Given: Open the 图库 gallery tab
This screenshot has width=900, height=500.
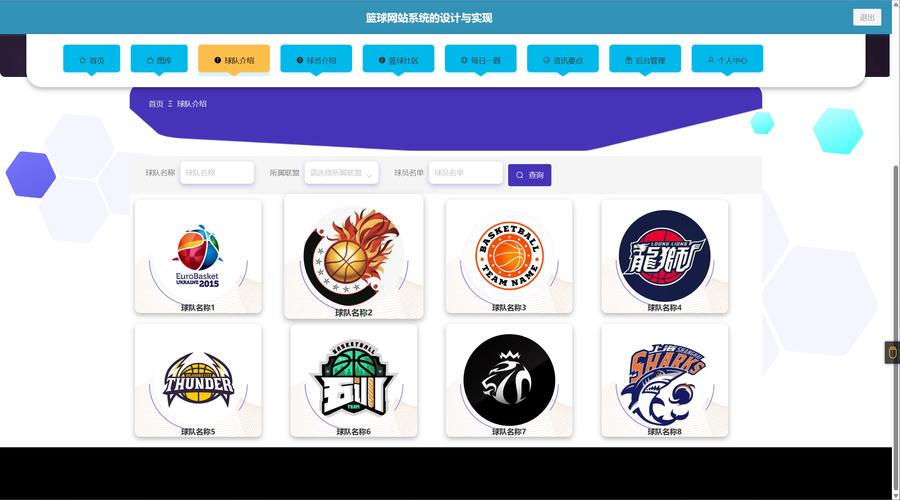Looking at the screenshot, I should 159,59.
